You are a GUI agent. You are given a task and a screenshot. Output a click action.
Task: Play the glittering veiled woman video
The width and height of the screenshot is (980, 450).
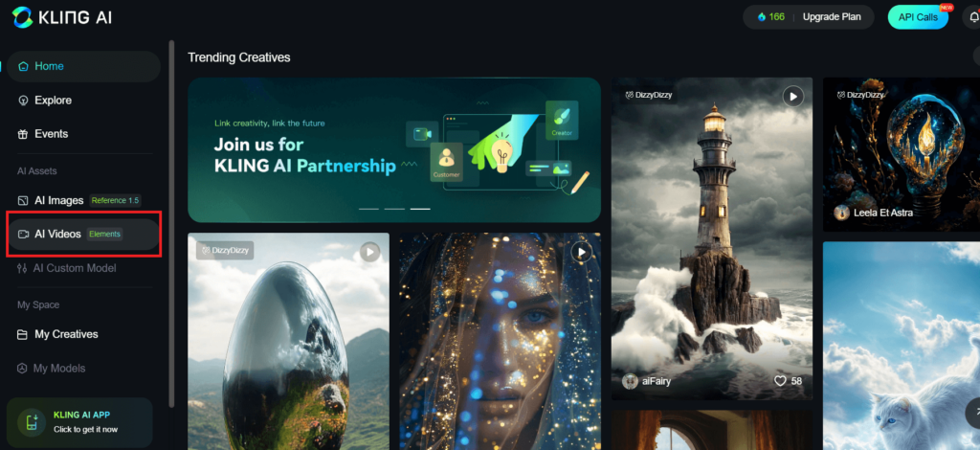(581, 252)
